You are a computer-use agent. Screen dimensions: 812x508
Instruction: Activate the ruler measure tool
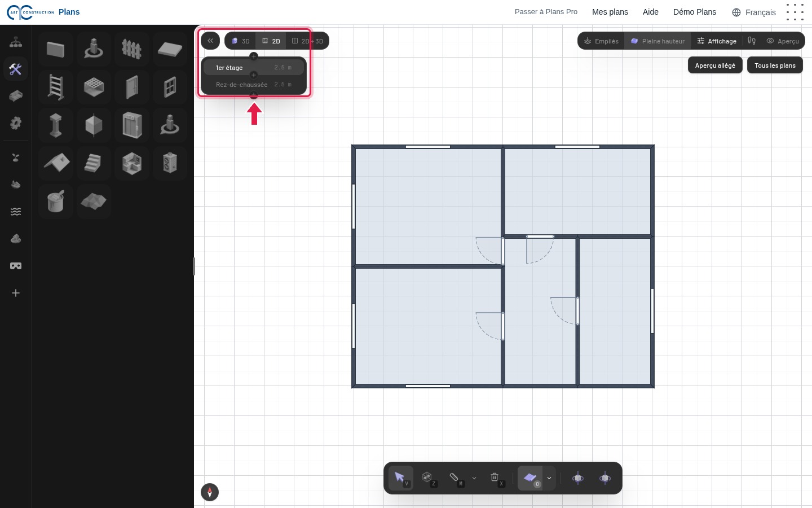point(454,478)
